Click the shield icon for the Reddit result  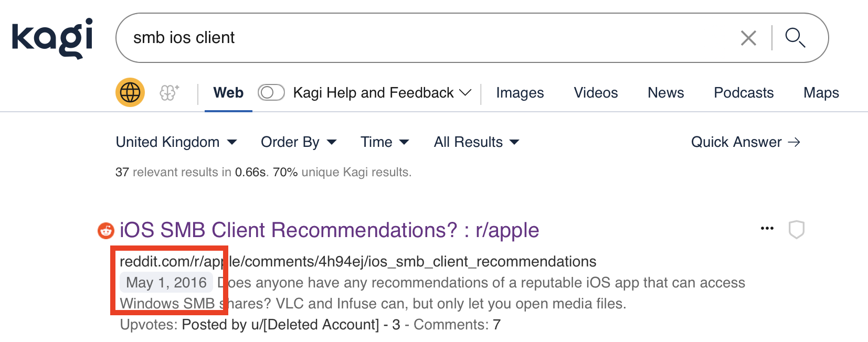796,229
